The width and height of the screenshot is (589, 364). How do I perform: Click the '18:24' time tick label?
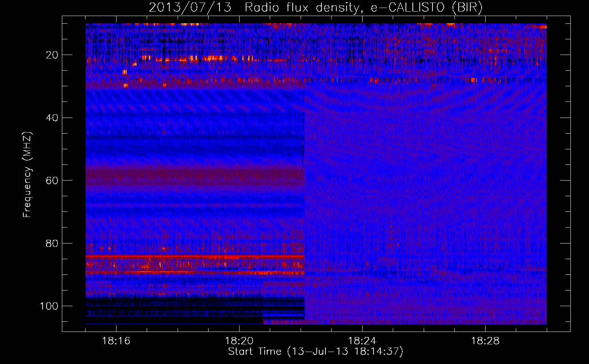point(362,341)
